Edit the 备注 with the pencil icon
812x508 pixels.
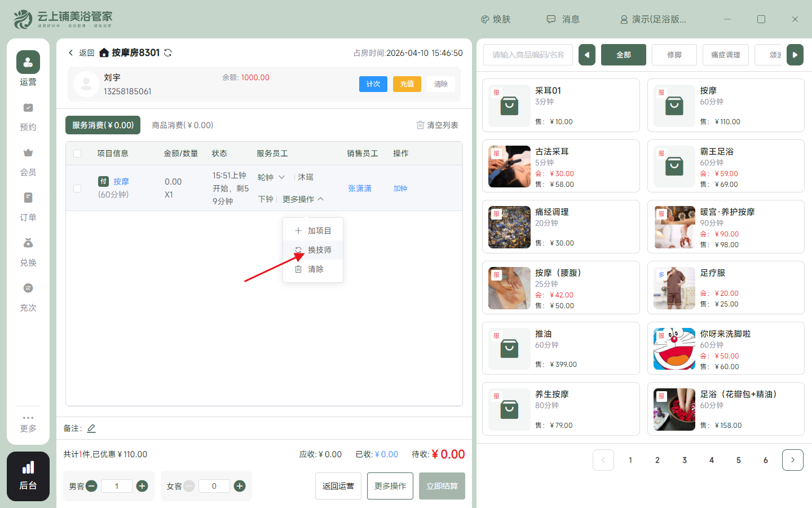point(91,428)
